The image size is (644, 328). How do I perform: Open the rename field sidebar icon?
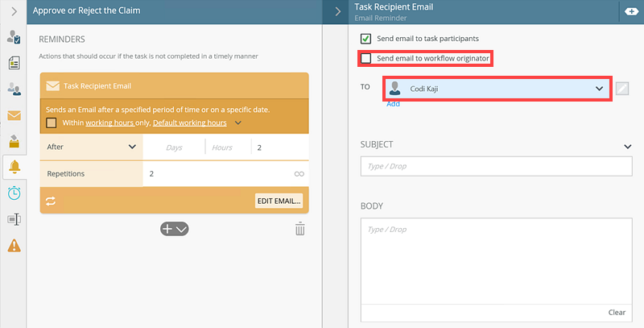pos(14,219)
